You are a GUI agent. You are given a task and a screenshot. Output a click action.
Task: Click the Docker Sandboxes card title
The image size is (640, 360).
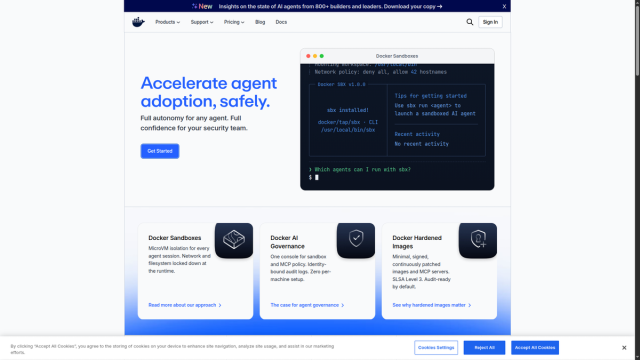click(175, 238)
